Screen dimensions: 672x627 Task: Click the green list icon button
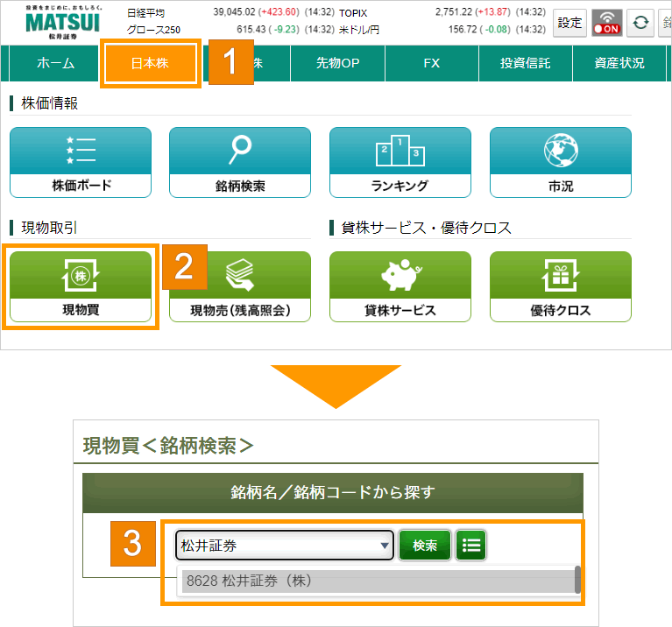[x=471, y=546]
